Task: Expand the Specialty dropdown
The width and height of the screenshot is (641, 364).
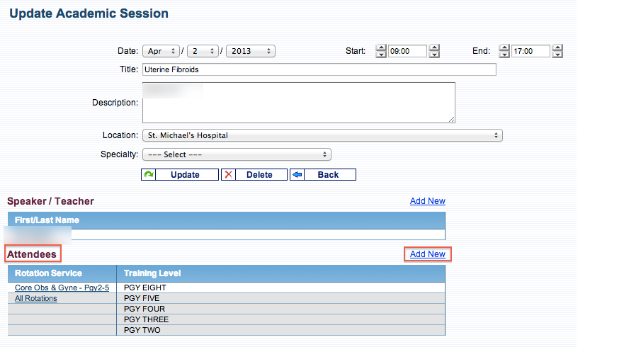Action: (237, 154)
